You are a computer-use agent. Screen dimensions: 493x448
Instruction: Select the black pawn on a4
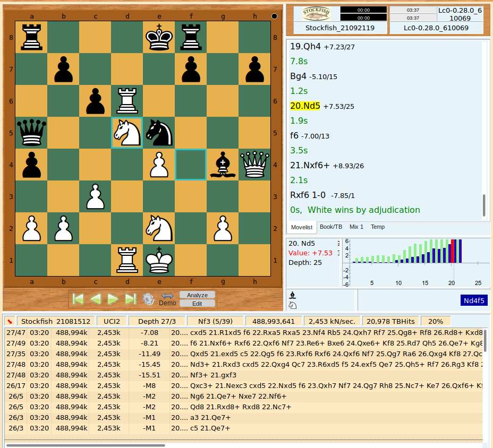pyautogui.click(x=32, y=165)
